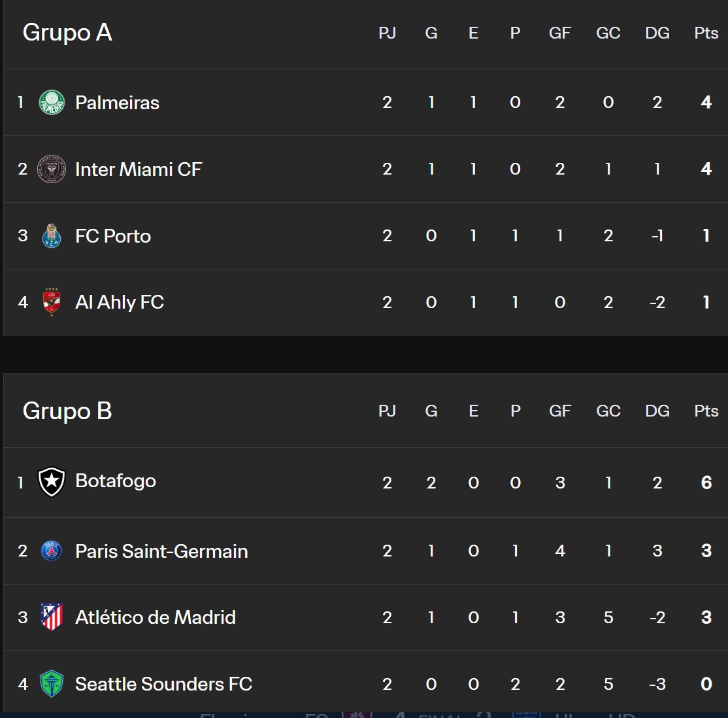Click the DG column header in Grupo B
This screenshot has height=718, width=728.
pyautogui.click(x=657, y=411)
